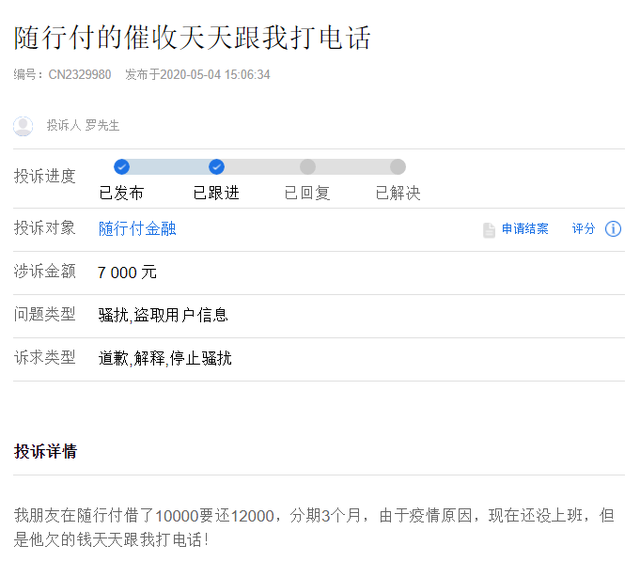
Task: Click the complainant avatar icon
Action: point(23,126)
